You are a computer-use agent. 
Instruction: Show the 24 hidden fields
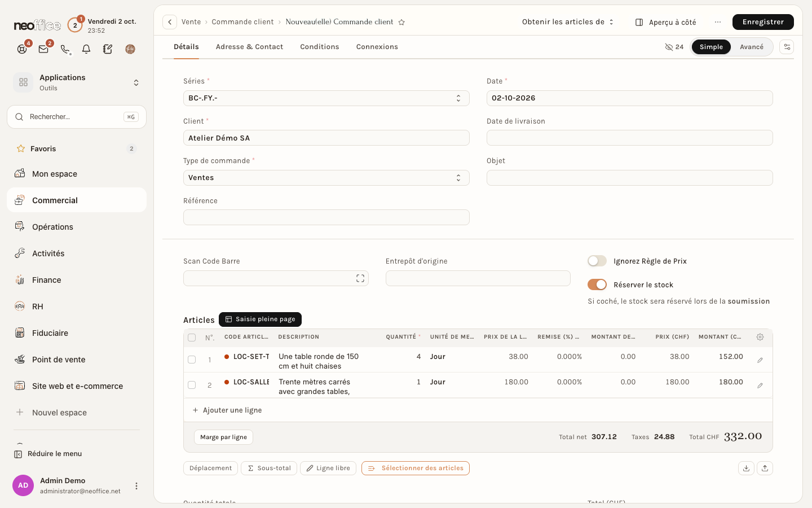point(674,47)
